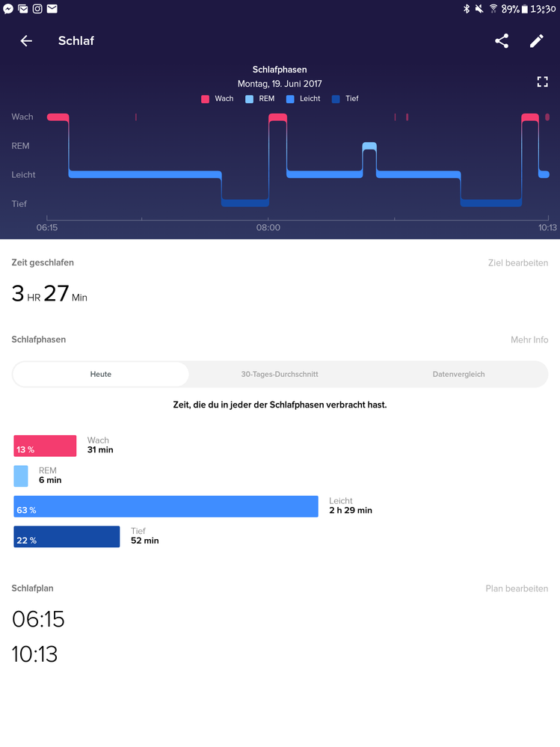Open Mehr Info link
Image resolution: width=560 pixels, height=747 pixels.
tap(529, 339)
